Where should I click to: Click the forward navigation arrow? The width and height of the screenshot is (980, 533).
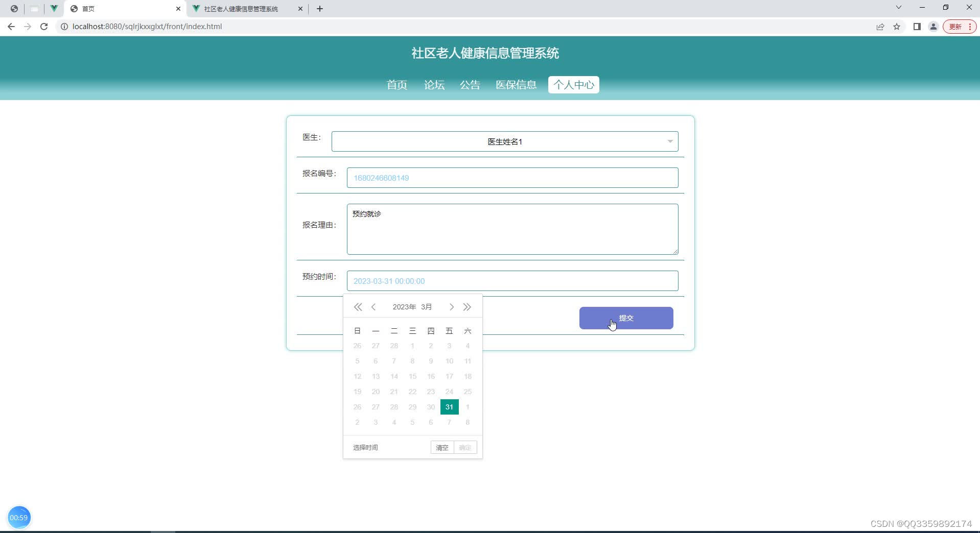28,27
